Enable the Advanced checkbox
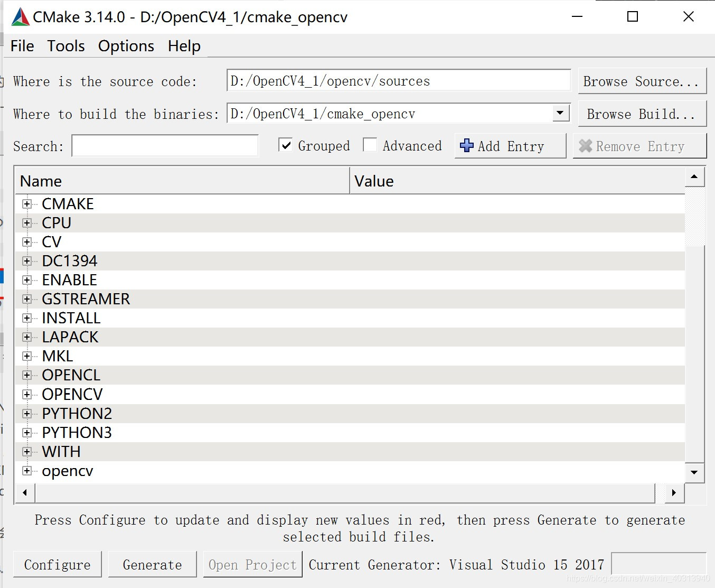Screen dimensions: 715x588 (x=370, y=145)
